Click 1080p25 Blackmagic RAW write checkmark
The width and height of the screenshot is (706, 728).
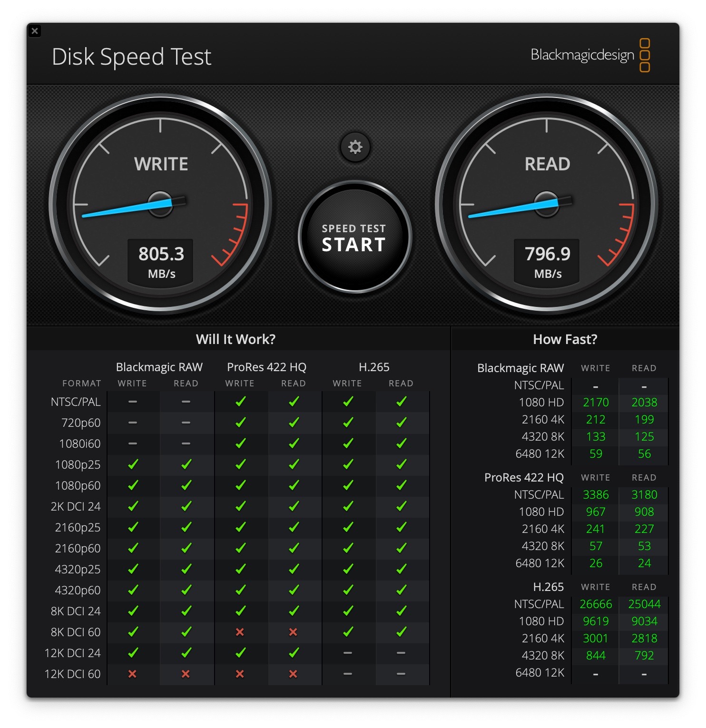tap(133, 464)
